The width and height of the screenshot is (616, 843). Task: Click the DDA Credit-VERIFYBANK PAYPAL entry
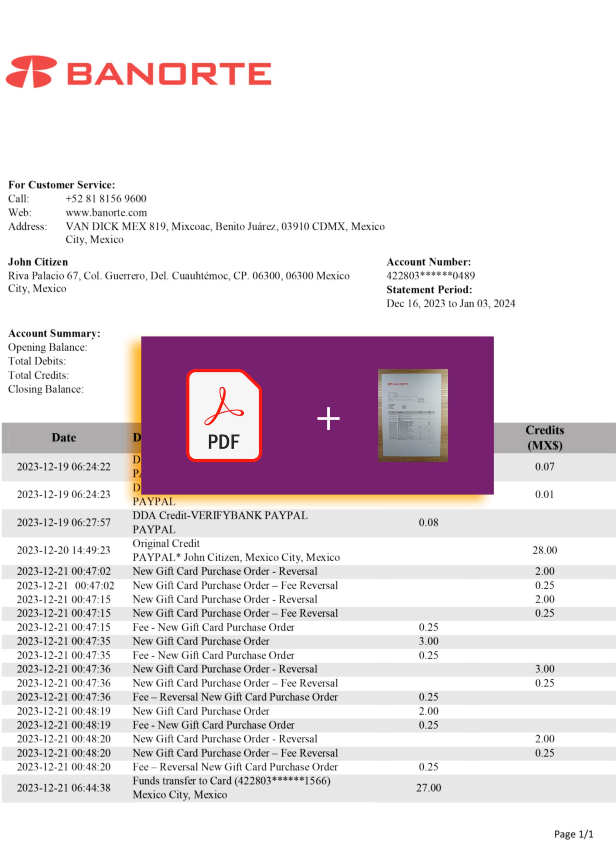pos(220,515)
